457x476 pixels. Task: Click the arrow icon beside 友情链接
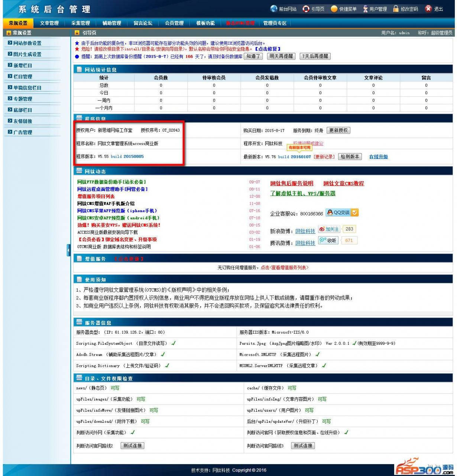pyautogui.click(x=10, y=121)
